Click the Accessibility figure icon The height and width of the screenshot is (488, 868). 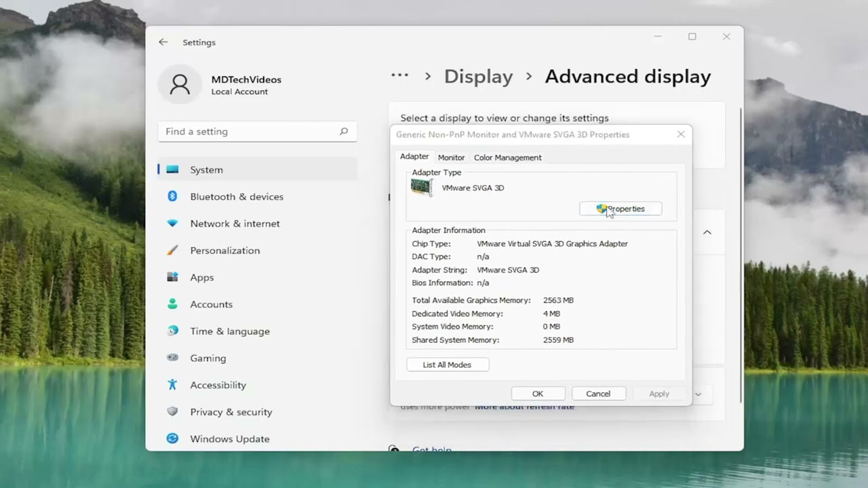click(172, 385)
